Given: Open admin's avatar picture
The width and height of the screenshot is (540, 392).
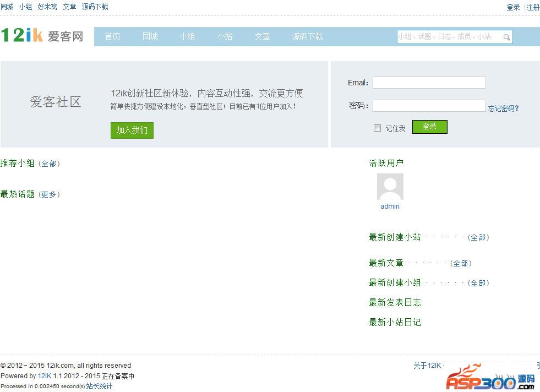Looking at the screenshot, I should tap(390, 186).
